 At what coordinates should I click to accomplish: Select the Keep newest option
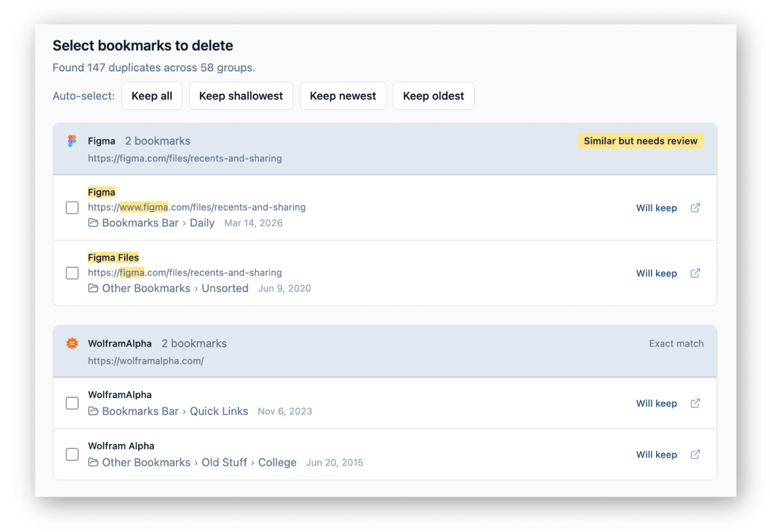click(342, 96)
